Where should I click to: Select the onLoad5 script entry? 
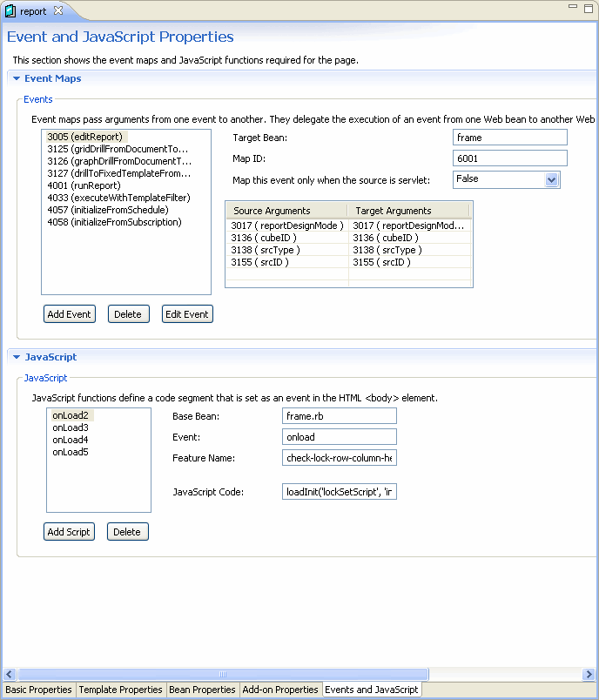pos(71,452)
